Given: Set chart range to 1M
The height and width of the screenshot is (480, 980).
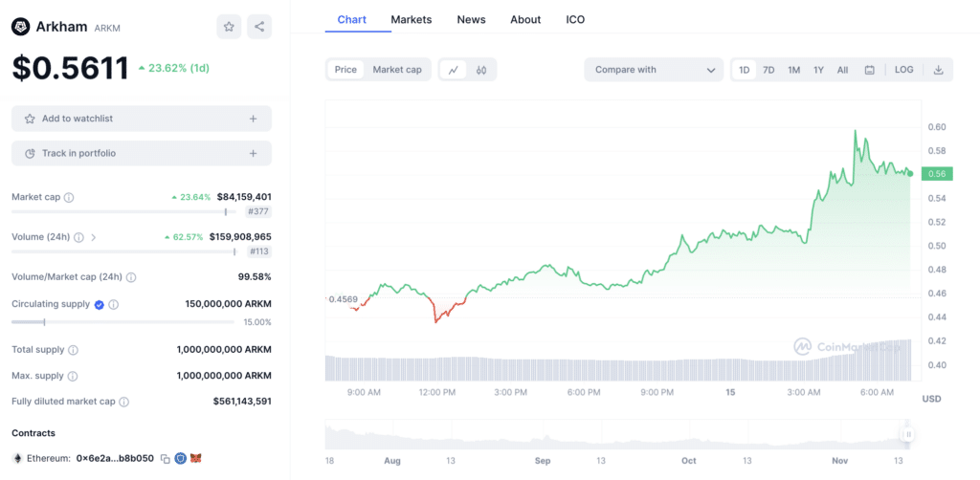Looking at the screenshot, I should [x=793, y=70].
